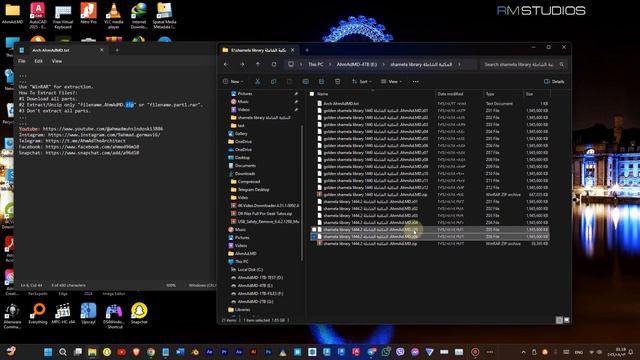
Task: Open the View dropdown in Explorer
Action: (x=391, y=82)
